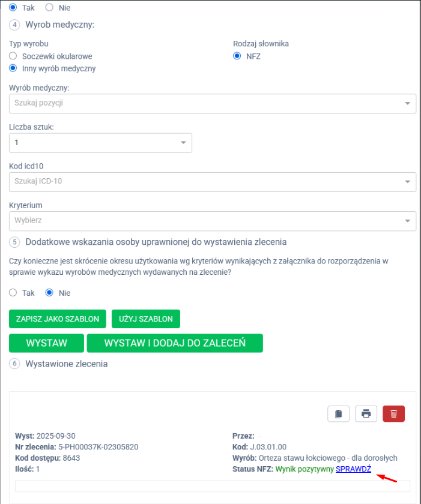Print the issued order

(366, 414)
